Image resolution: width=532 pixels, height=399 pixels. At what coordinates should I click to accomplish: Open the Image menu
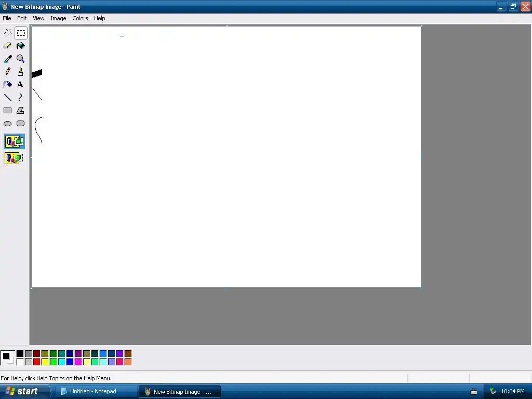tap(58, 18)
